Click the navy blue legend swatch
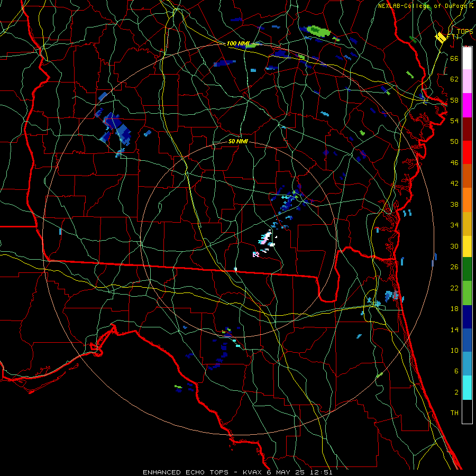Viewport: 476px width, 476px height. (467, 317)
